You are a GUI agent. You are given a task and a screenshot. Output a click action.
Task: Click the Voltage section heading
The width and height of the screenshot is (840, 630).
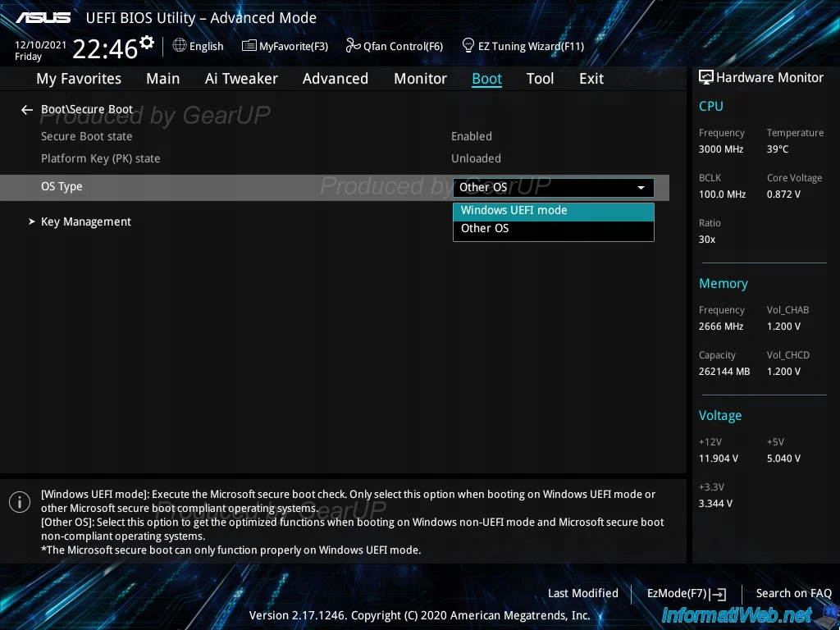tap(720, 416)
